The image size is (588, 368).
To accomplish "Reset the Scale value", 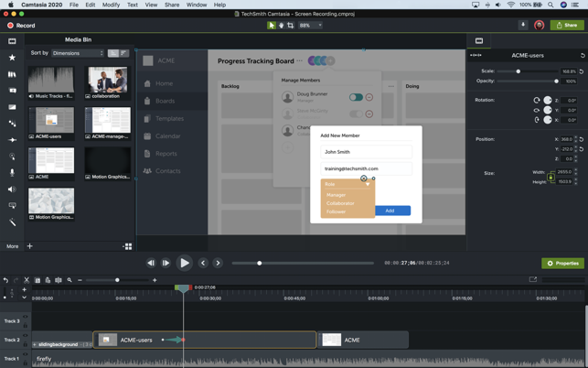I will [x=582, y=71].
